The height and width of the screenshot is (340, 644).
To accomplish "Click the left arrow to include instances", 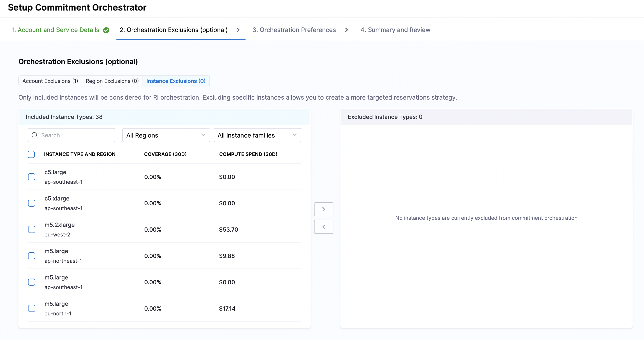I will [x=324, y=227].
